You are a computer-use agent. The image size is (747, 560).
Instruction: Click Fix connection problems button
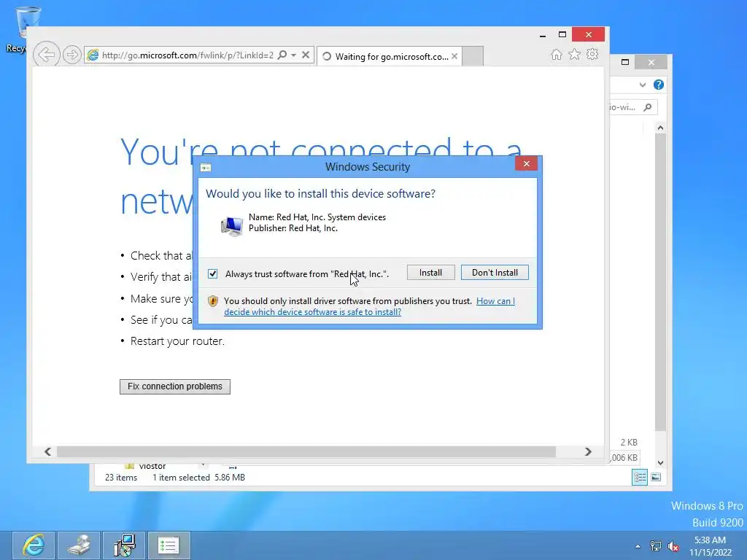[x=175, y=386]
